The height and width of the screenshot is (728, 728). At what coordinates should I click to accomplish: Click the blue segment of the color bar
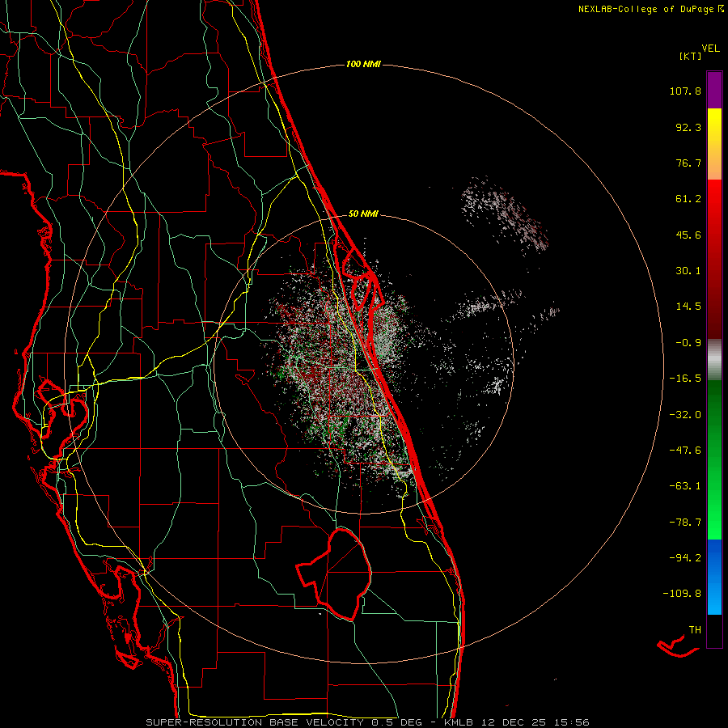(x=714, y=577)
